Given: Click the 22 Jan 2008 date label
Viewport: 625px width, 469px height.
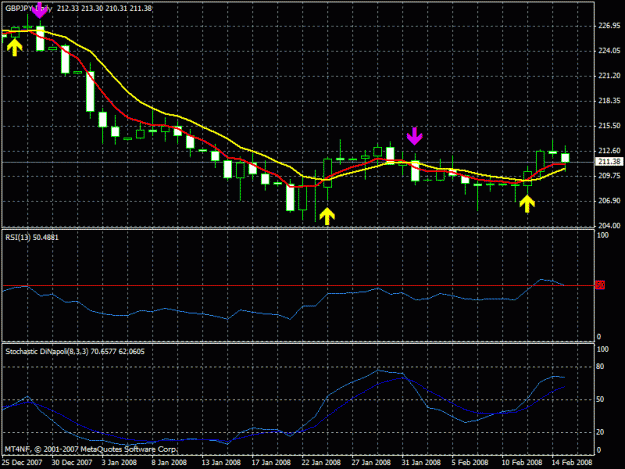Looking at the screenshot, I should point(321,462).
